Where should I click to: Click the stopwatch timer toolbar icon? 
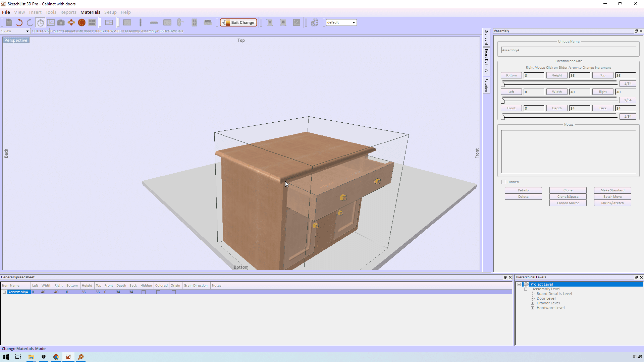41,22
